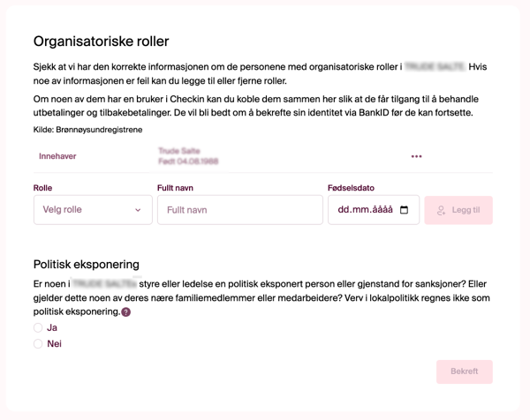530x420 pixels.
Task: Click the Rolle field label
Action: 43,188
